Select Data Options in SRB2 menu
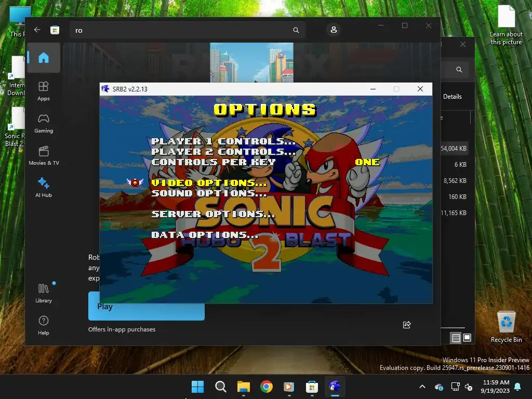 tap(205, 234)
